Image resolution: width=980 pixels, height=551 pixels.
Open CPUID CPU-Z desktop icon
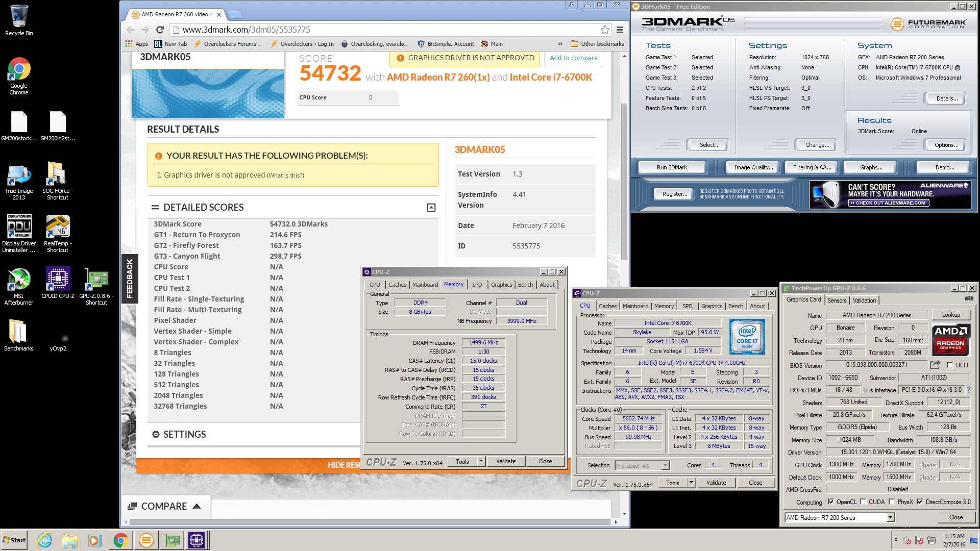click(x=58, y=283)
